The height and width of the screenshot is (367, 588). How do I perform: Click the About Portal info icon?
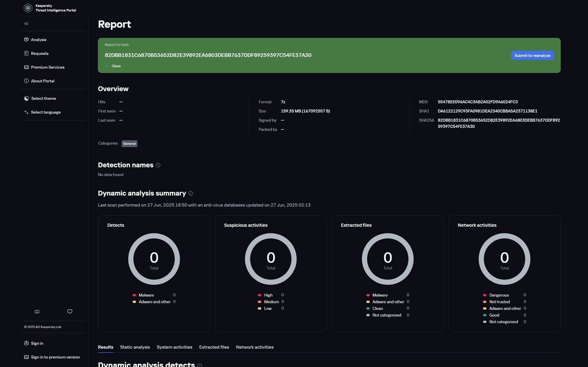click(x=26, y=81)
